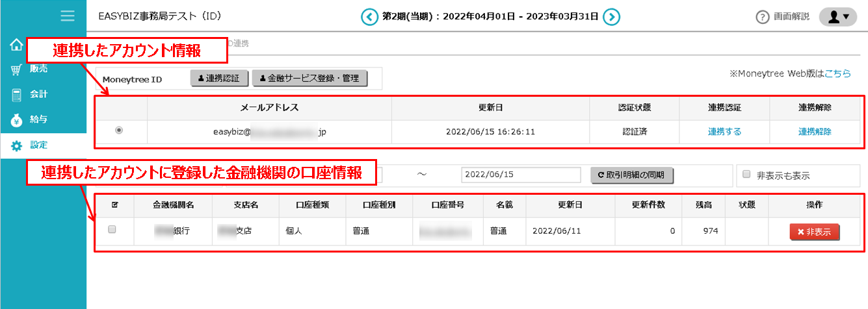Click the red 非表示 button
Viewport: 868px width, 309px height.
click(814, 232)
